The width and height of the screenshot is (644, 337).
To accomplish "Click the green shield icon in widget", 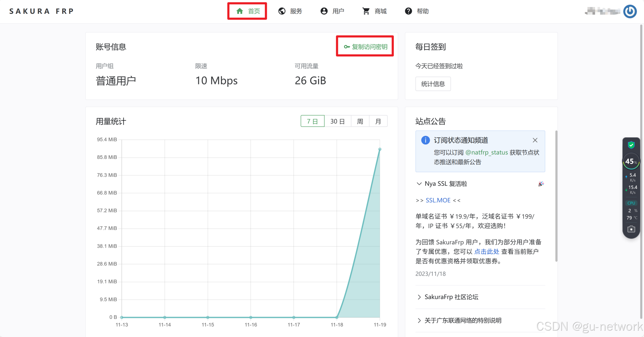I will (x=631, y=145).
